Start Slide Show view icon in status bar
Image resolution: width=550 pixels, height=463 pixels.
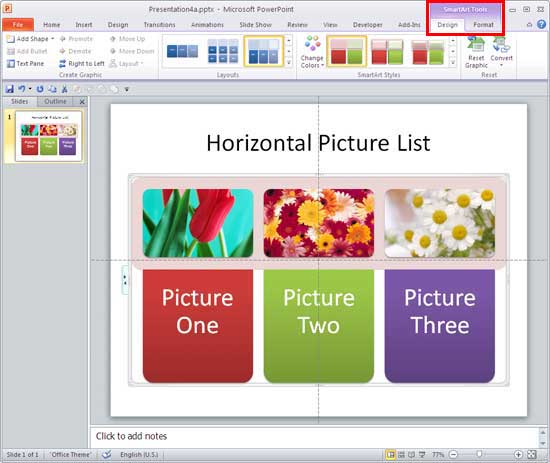(x=422, y=455)
